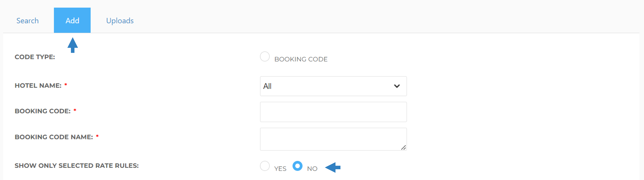Click the SHOW ONLY SELECTED RATE RULES label
Viewport: 644px width, 180px height.
pyautogui.click(x=76, y=166)
